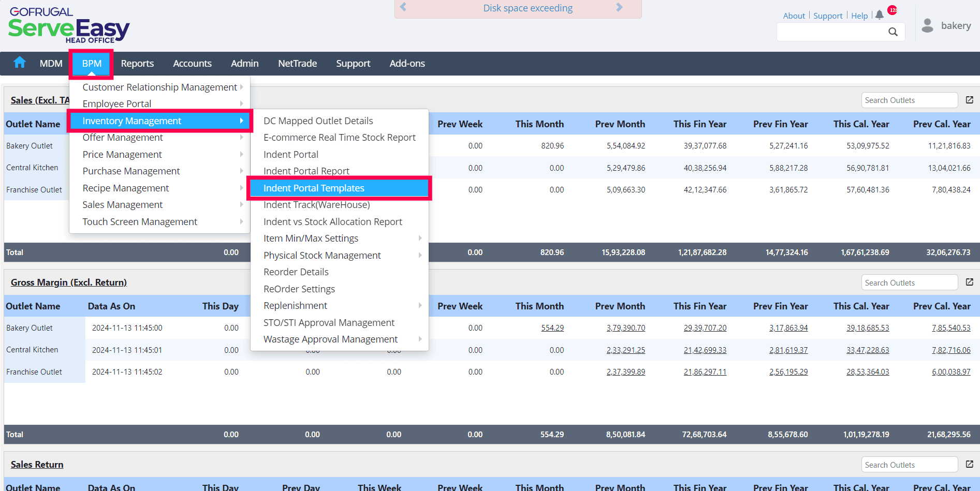Open Gross Margin value 33,47,228.63
This screenshot has width=980, height=491.
tap(868, 350)
